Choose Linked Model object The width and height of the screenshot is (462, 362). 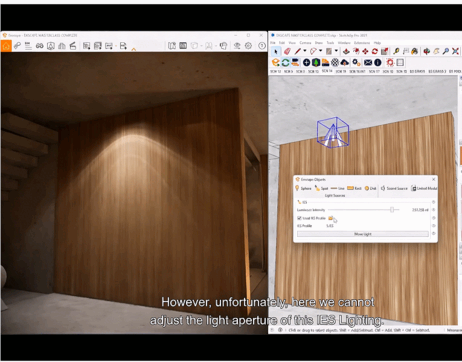(x=424, y=188)
